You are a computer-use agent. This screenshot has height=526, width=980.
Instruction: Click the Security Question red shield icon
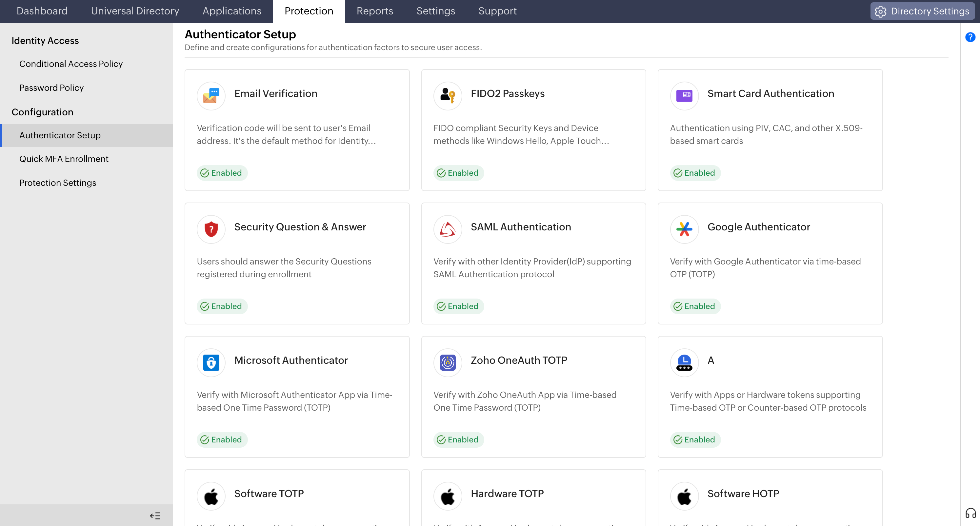(x=211, y=229)
